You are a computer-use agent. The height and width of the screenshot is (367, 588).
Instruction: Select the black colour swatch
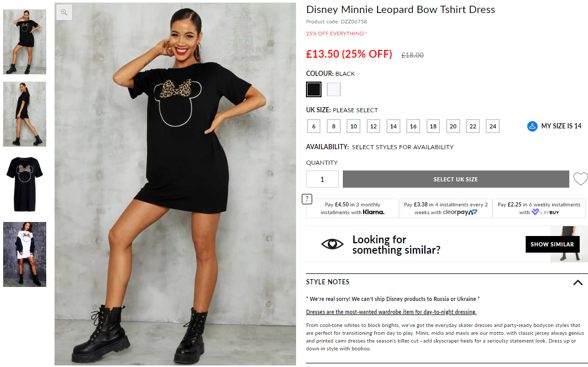314,89
